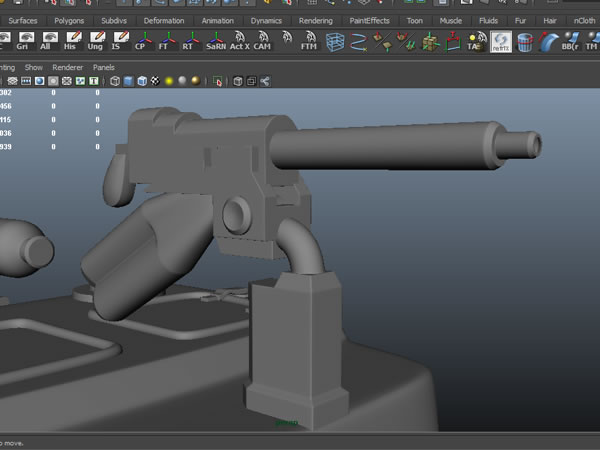Toggle high quality gold sphere rendering
This screenshot has width=600, height=450.
point(196,81)
